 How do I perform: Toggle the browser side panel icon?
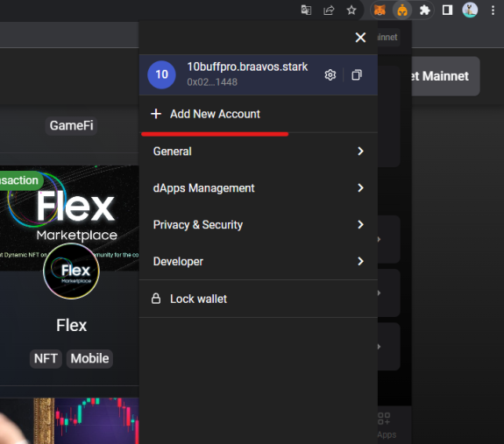point(447,11)
